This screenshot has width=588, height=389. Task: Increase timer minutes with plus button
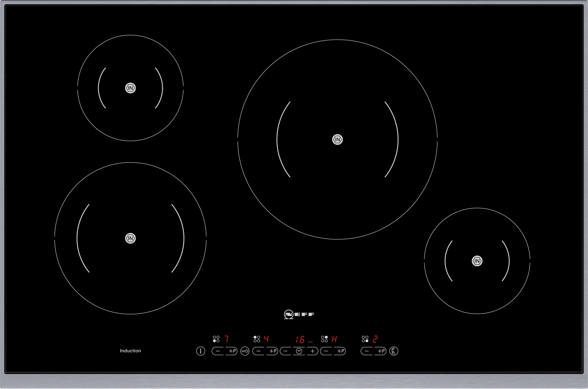pos(313,351)
